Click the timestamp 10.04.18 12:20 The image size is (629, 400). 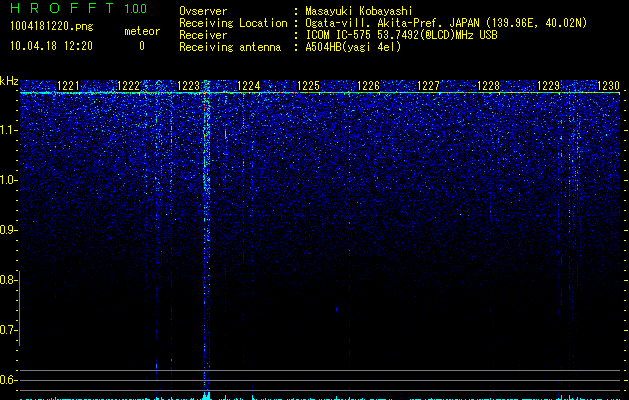click(51, 46)
